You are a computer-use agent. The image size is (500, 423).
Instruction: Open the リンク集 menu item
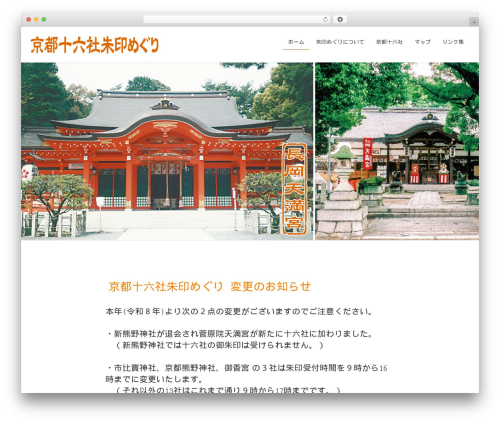[x=453, y=42]
